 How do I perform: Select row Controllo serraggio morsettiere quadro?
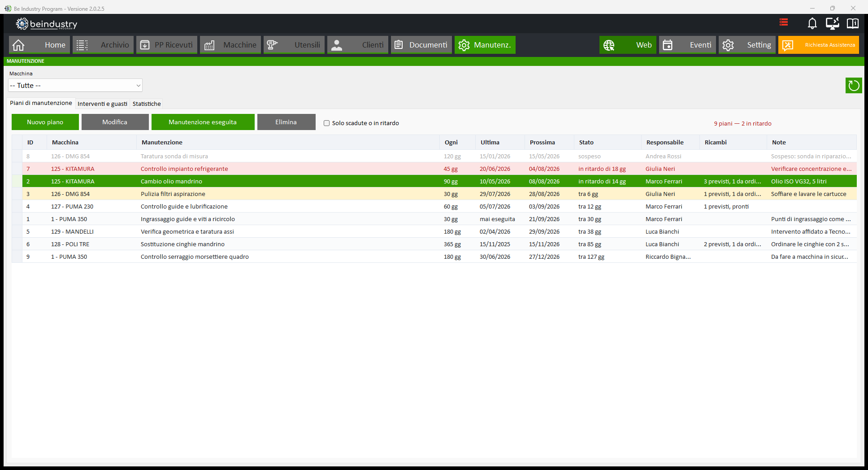pyautogui.click(x=434, y=257)
